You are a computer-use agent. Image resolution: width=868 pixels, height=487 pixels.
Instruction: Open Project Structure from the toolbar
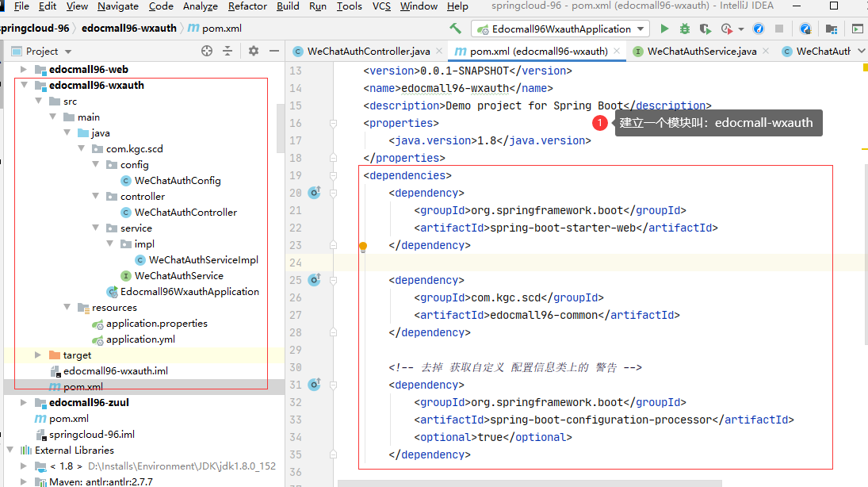point(831,29)
